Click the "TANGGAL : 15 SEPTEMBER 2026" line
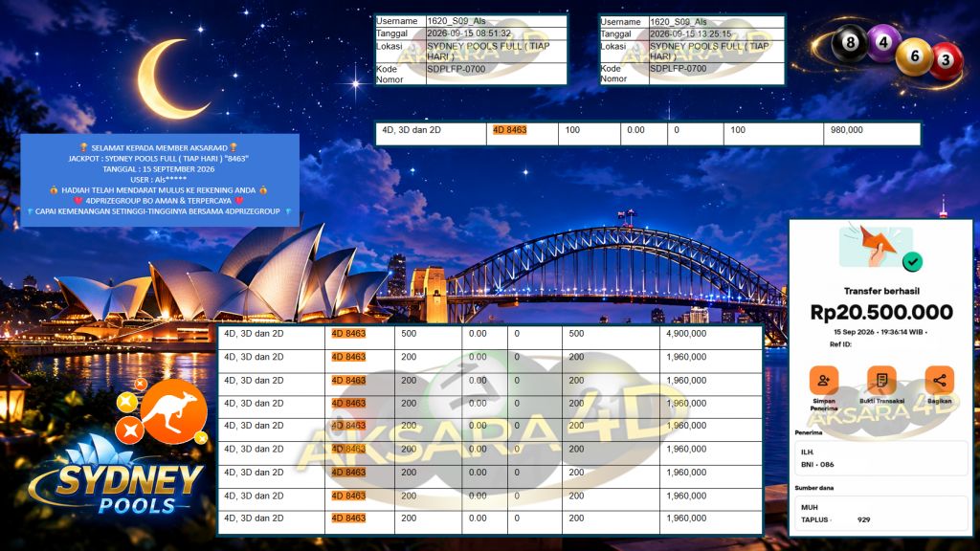This screenshot has height=551, width=980. click(x=159, y=169)
